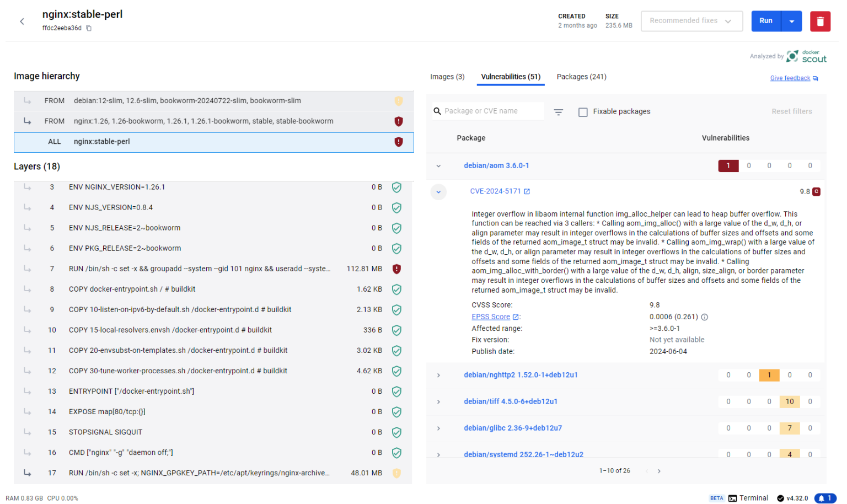Open the Recommended fixes dropdown
The image size is (847, 504).
[691, 20]
